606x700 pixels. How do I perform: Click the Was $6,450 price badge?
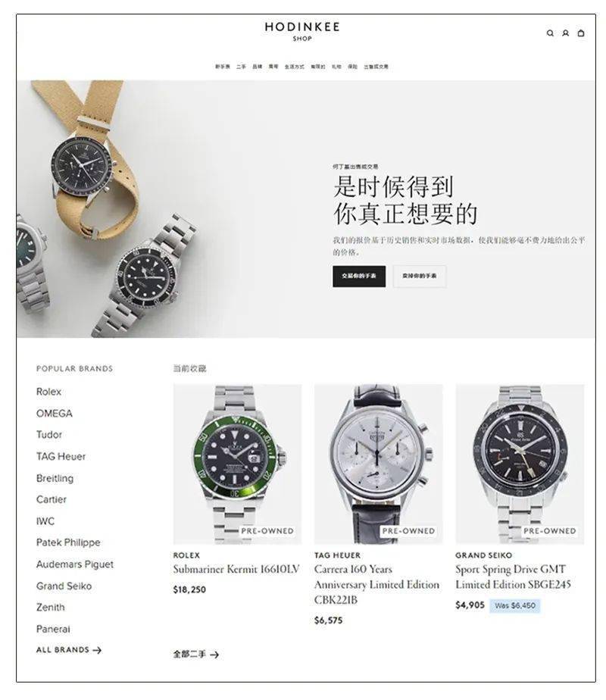pyautogui.click(x=514, y=605)
